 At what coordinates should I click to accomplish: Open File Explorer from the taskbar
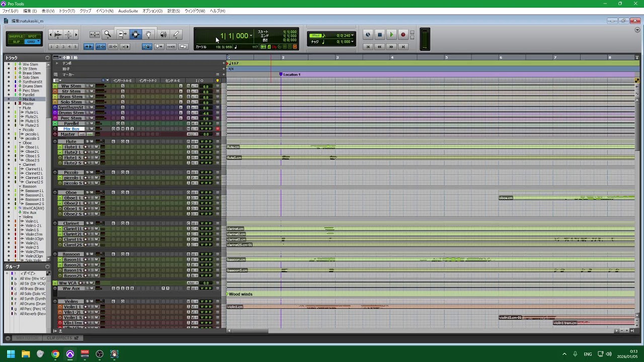26,354
